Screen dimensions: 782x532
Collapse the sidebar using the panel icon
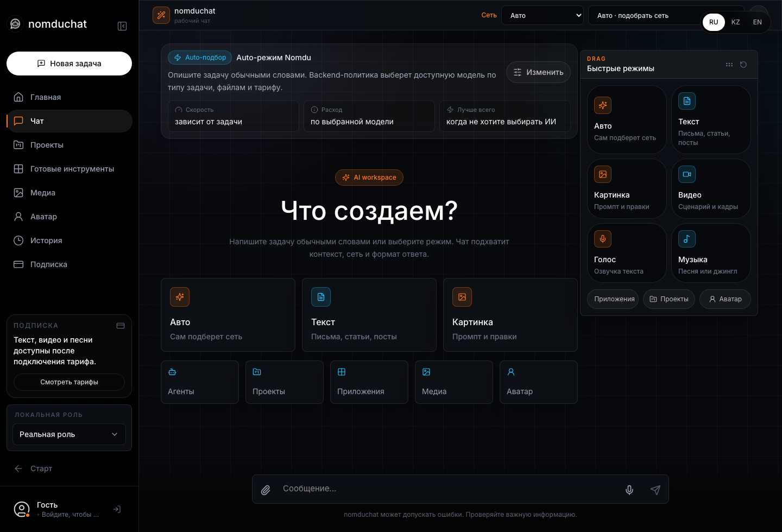pyautogui.click(x=122, y=26)
